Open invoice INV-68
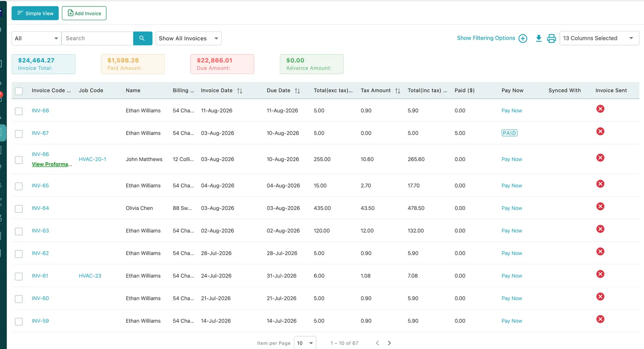This screenshot has width=644, height=349. (x=40, y=111)
